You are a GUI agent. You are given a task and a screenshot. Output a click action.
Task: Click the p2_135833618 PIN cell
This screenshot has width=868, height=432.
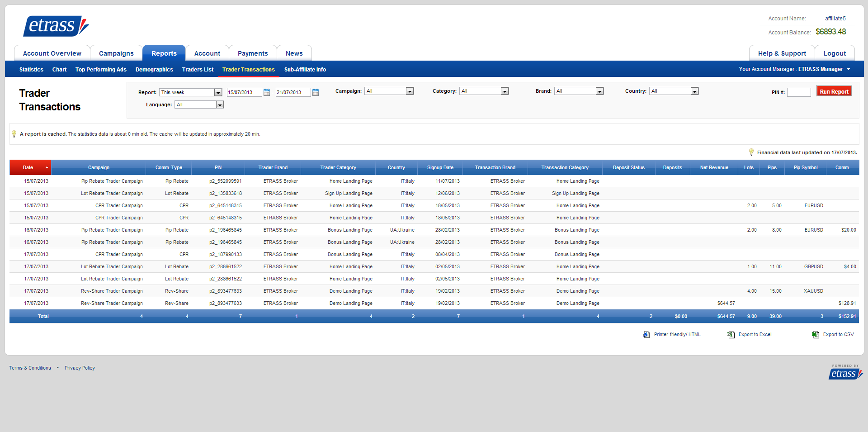225,194
